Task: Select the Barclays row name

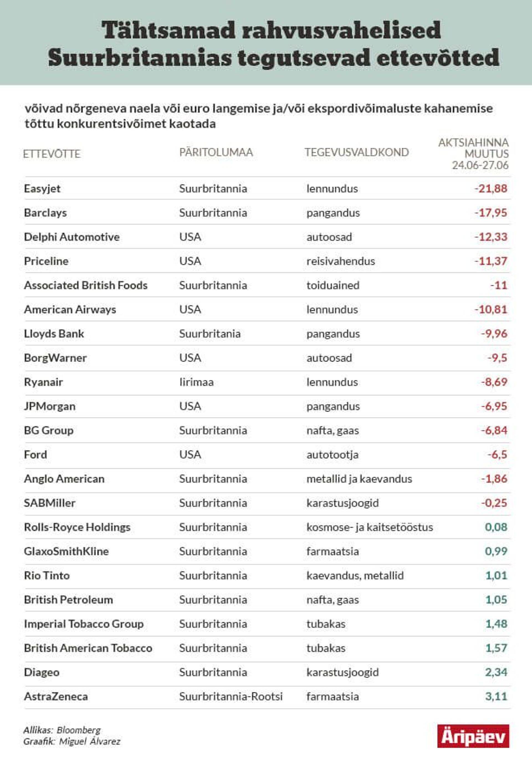Action: pos(45,213)
